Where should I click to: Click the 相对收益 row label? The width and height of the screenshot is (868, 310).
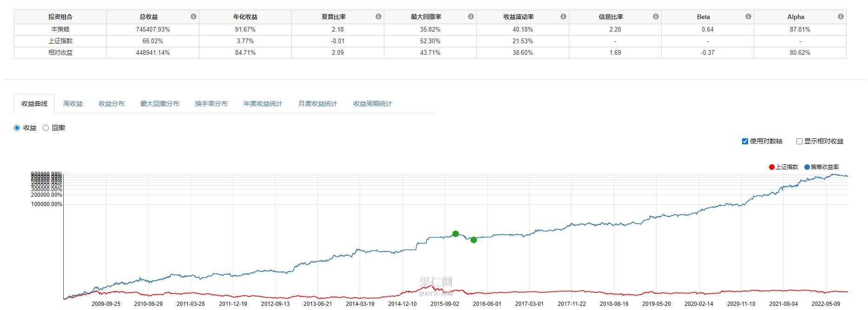coord(60,52)
